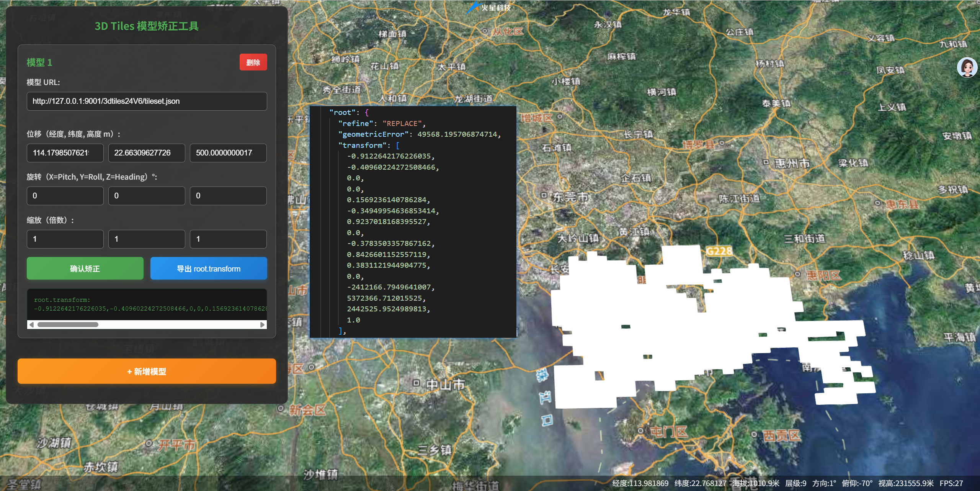Click the 新会区 label on the map
The image size is (980, 491).
tap(307, 410)
